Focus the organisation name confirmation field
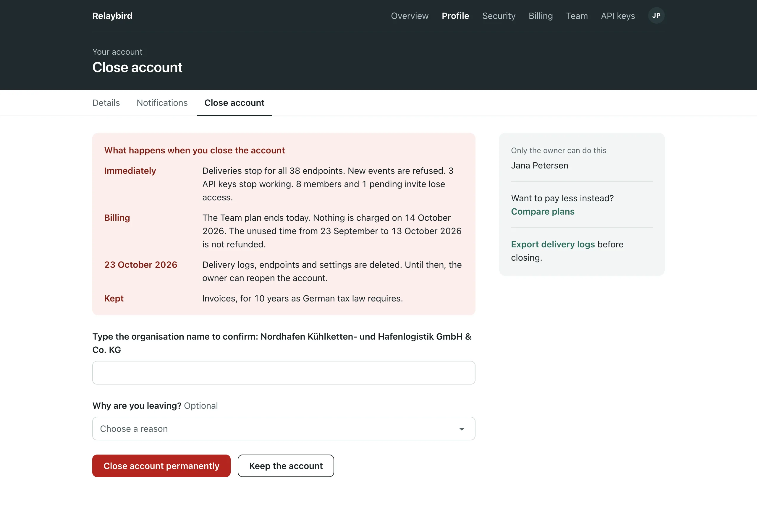The height and width of the screenshot is (532, 757). (x=284, y=373)
